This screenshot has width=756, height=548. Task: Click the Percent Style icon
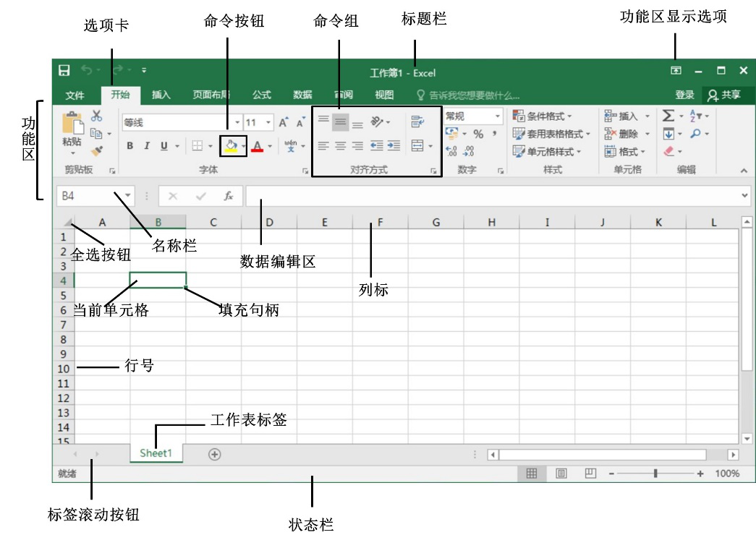click(x=478, y=134)
